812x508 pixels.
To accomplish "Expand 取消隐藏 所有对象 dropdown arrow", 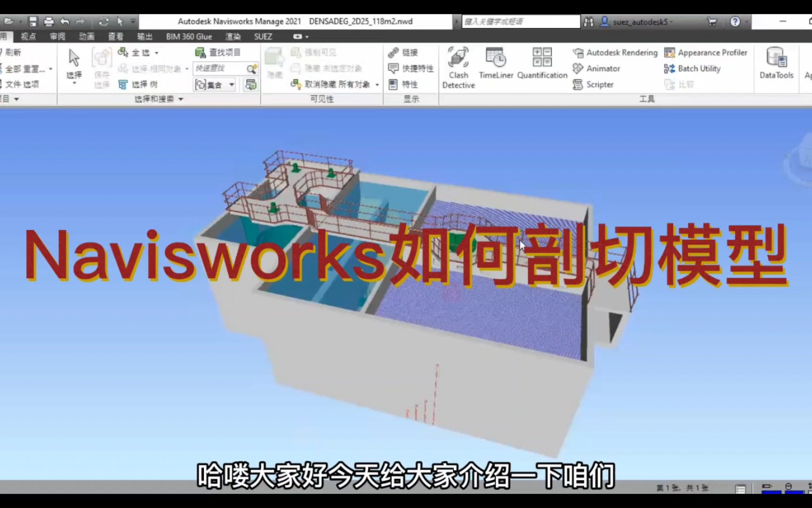I will pos(377,85).
